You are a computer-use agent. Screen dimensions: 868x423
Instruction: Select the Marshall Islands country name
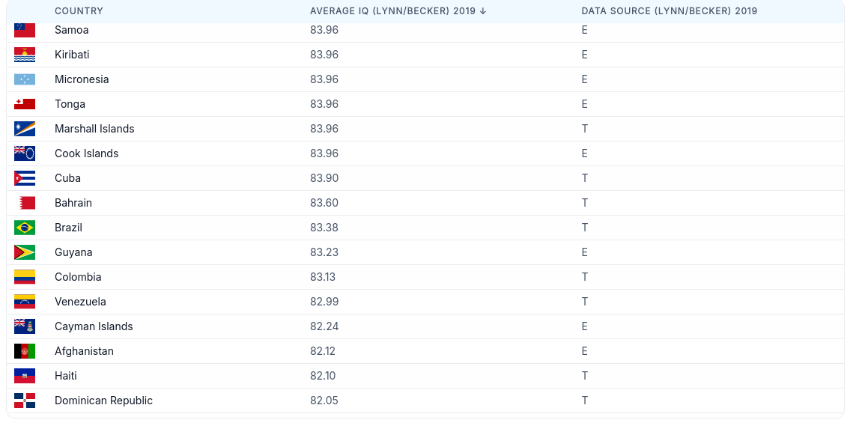point(94,129)
